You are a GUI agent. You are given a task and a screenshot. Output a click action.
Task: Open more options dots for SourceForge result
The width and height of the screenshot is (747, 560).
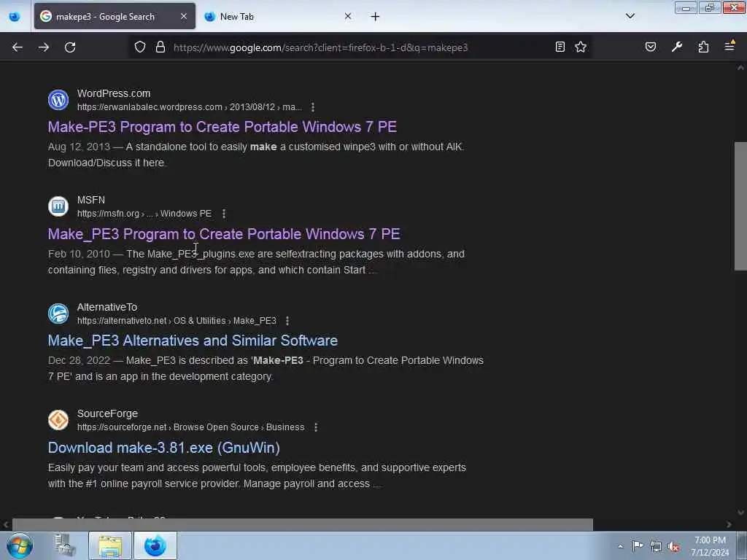point(316,427)
